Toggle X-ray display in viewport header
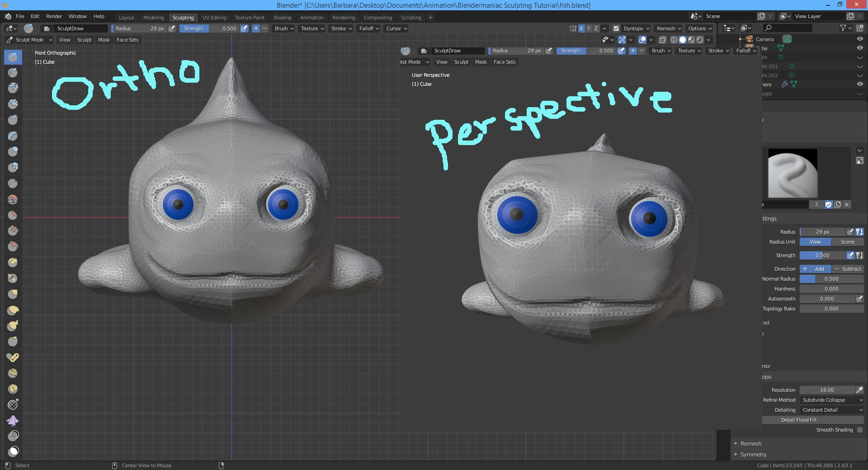This screenshot has height=470, width=868. point(662,40)
